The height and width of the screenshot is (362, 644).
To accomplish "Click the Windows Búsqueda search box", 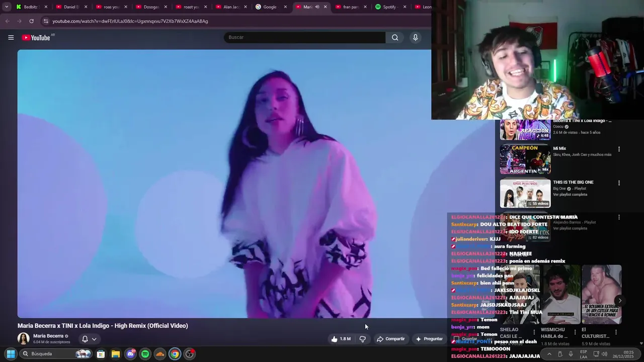I will [x=56, y=354].
